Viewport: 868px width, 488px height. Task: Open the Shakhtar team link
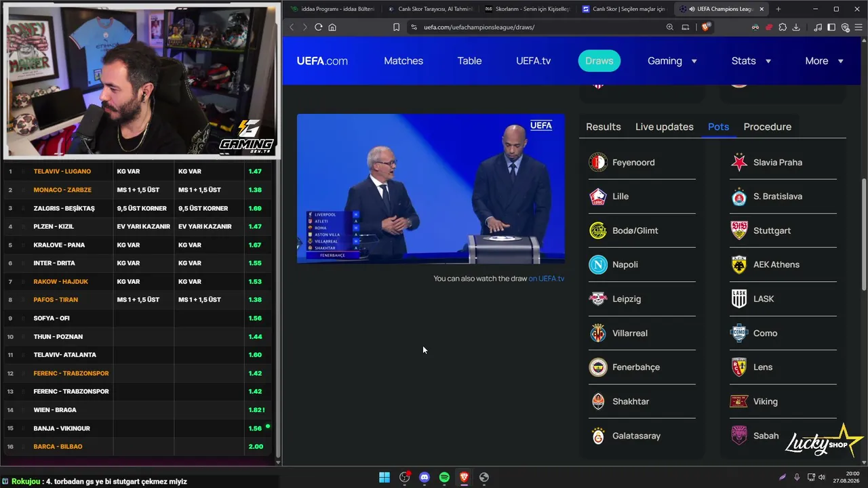[631, 401]
